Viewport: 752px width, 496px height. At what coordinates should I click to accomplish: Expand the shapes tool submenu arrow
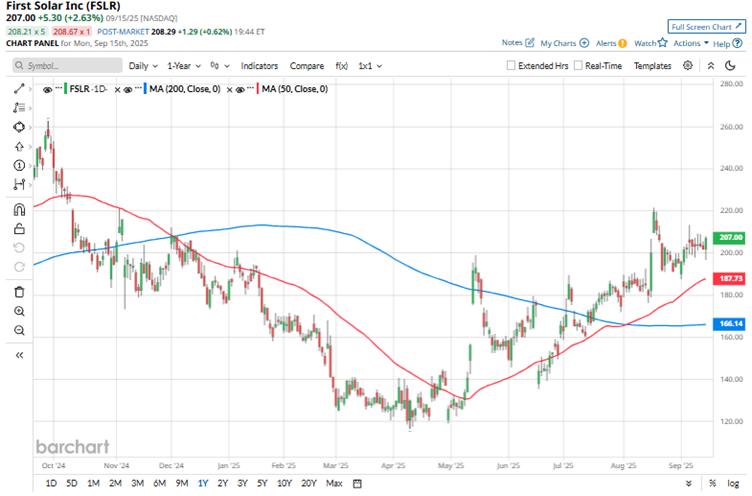[30, 127]
